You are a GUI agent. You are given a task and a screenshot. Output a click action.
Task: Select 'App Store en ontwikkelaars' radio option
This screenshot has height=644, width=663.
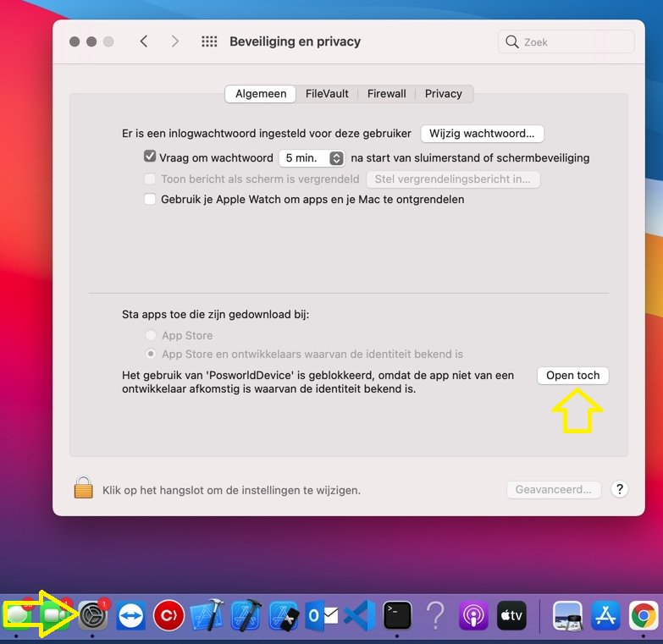coord(151,354)
